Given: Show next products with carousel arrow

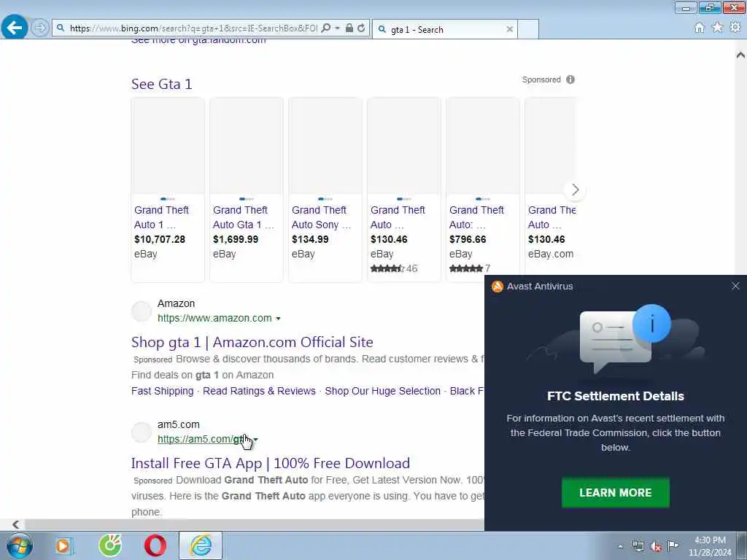Looking at the screenshot, I should tap(575, 190).
